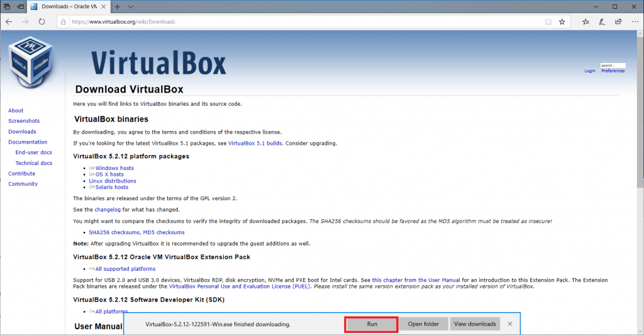The image size is (644, 335).
Task: Click the address bar URL field
Action: pyautogui.click(x=302, y=21)
